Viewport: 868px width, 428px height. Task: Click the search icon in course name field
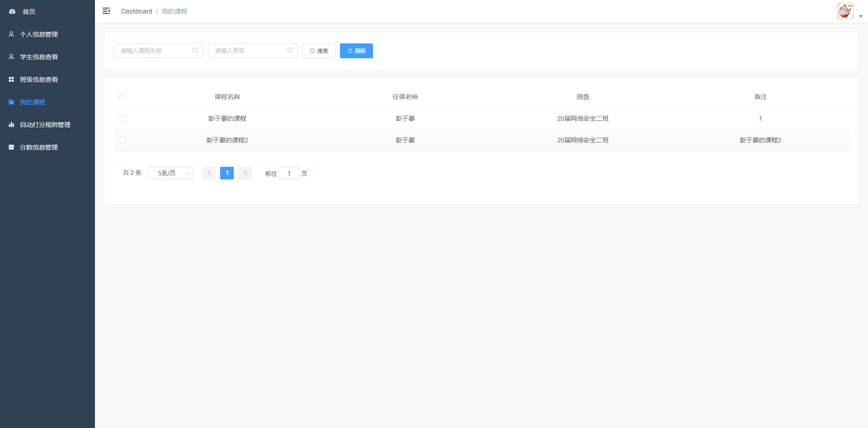coord(195,51)
